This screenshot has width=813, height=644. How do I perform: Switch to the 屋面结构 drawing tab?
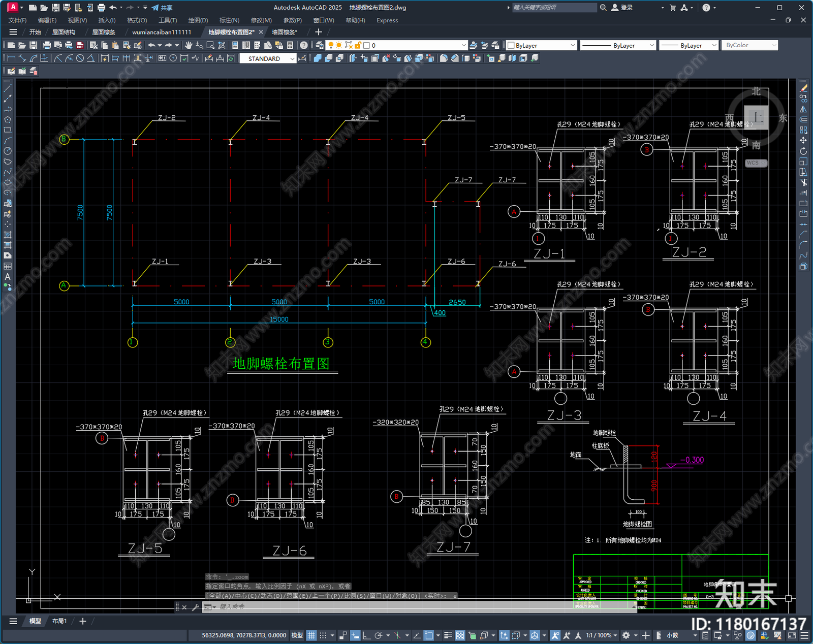pyautogui.click(x=64, y=32)
